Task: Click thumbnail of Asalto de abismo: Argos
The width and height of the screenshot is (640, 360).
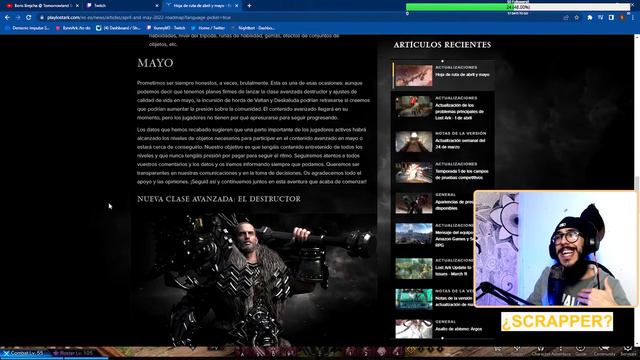Action: pos(413,329)
